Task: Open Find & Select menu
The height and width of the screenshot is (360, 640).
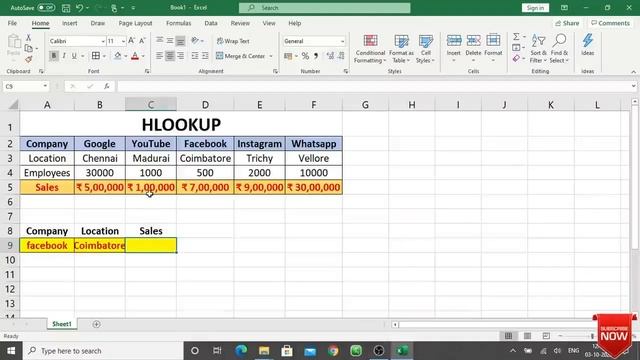Action: tap(559, 49)
